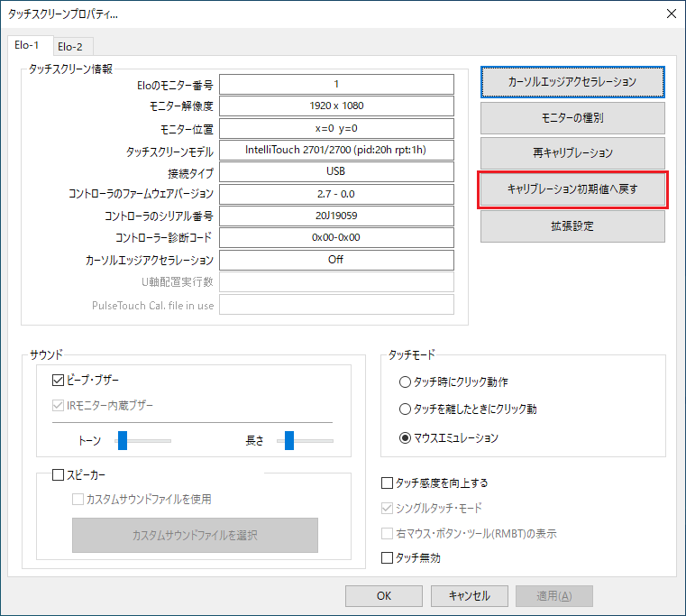Image resolution: width=686 pixels, height=616 pixels.
Task: Start 再キャリブレーション
Action: [572, 153]
